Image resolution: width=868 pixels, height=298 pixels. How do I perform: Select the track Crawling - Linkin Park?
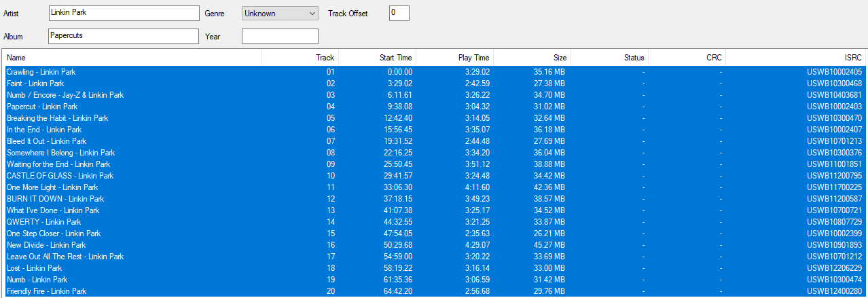click(434, 72)
